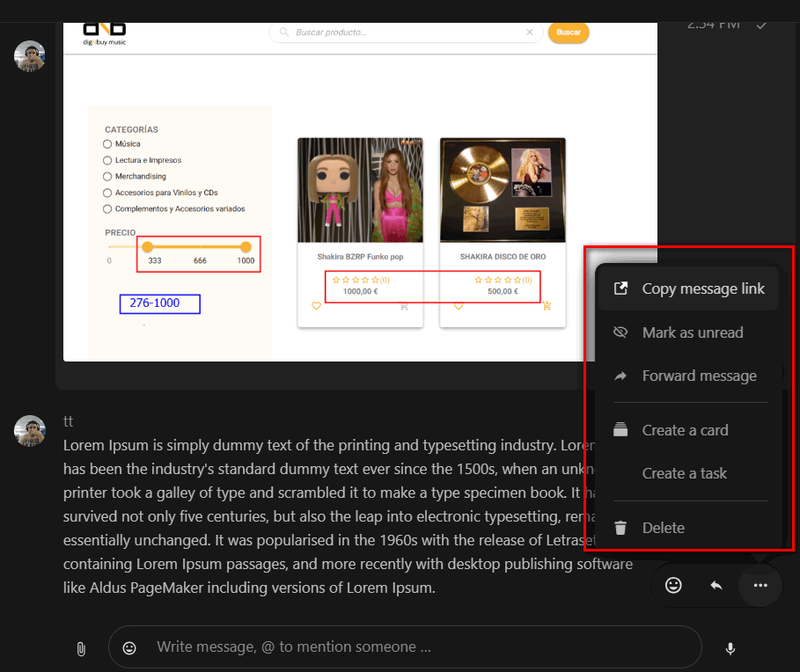Click the user avatar beside the screenshot message

pos(30,56)
